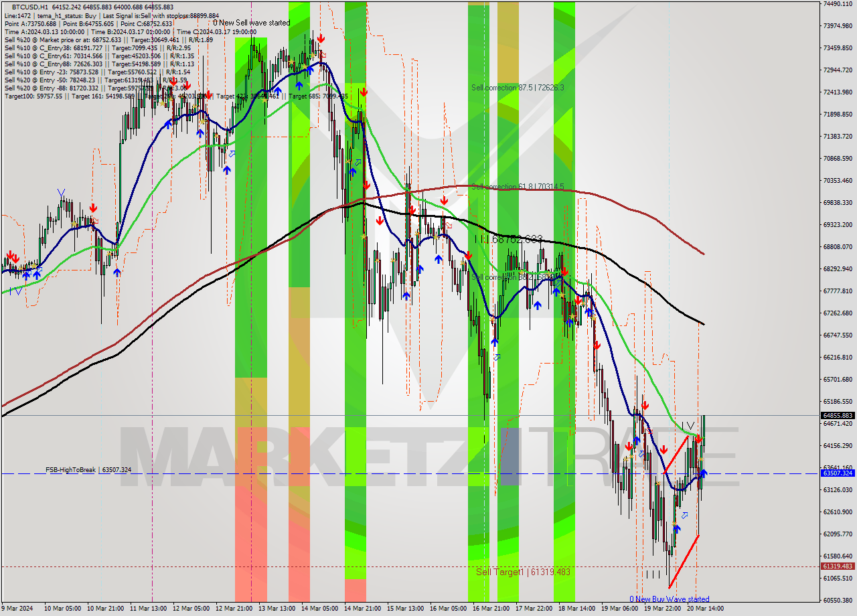857x616 pixels.
Task: Click the '10 Mar 21:00' time axis label
Action: pyautogui.click(x=106, y=609)
